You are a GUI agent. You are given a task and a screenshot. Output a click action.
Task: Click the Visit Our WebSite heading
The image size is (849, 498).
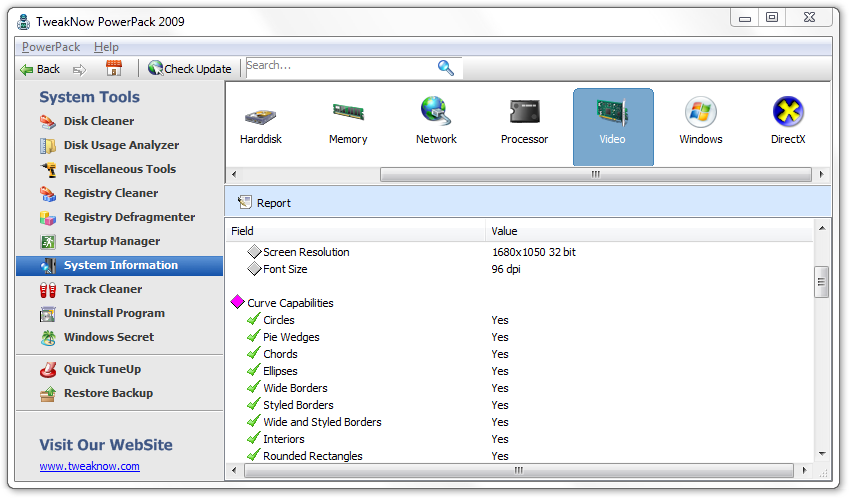(x=106, y=445)
